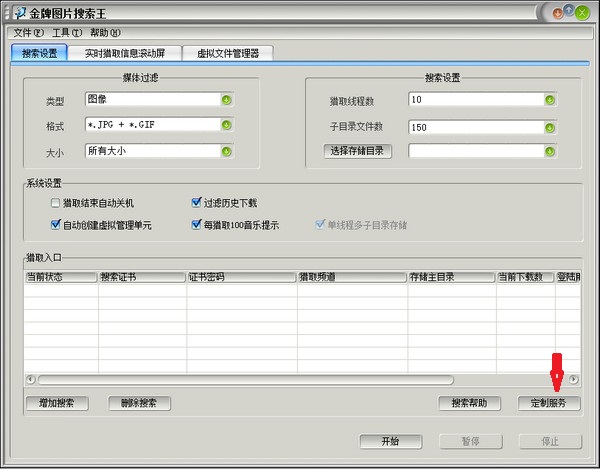Image resolution: width=600 pixels, height=470 pixels.
Task: Click the 开始 button
Action: pos(391,441)
